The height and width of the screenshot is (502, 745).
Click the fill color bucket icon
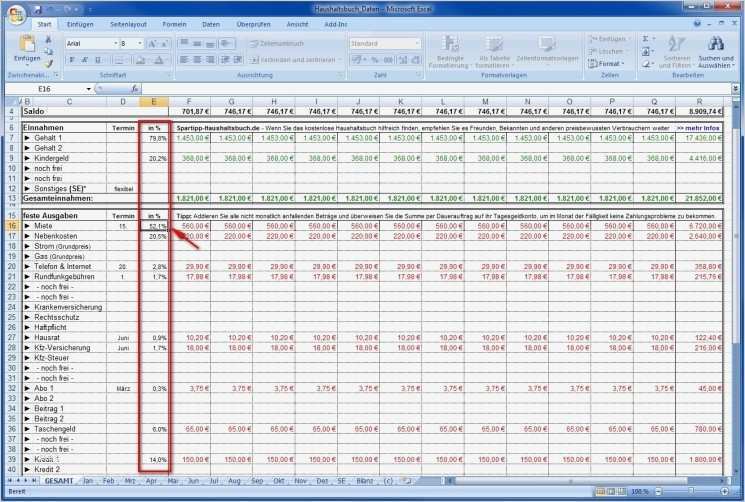(x=140, y=60)
